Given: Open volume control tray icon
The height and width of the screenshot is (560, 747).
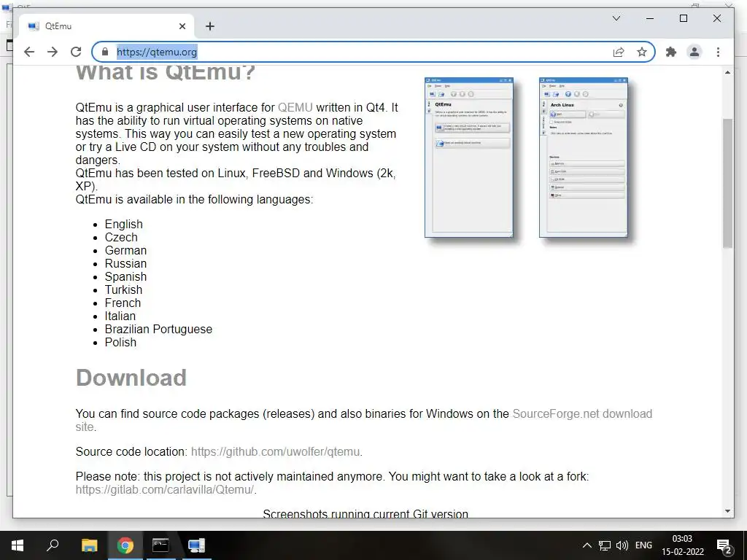Looking at the screenshot, I should (x=622, y=545).
